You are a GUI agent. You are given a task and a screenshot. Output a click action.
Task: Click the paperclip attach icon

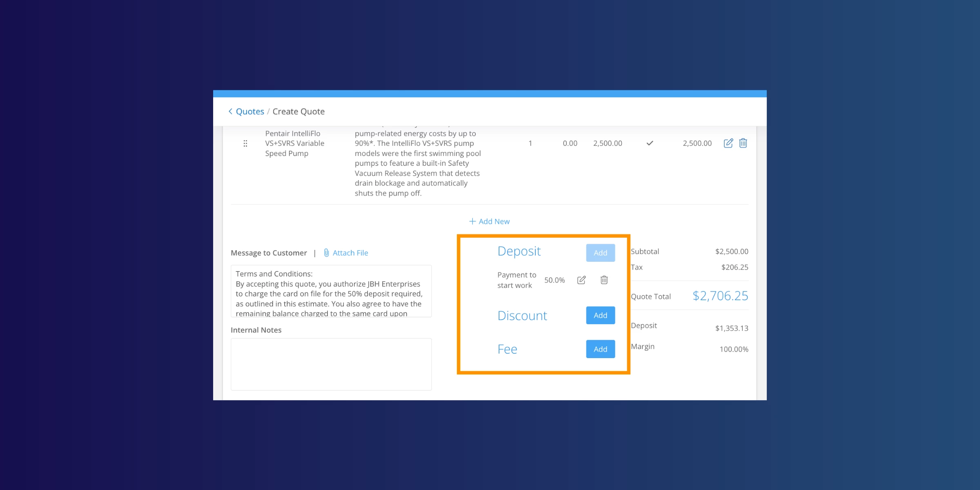[x=326, y=253]
